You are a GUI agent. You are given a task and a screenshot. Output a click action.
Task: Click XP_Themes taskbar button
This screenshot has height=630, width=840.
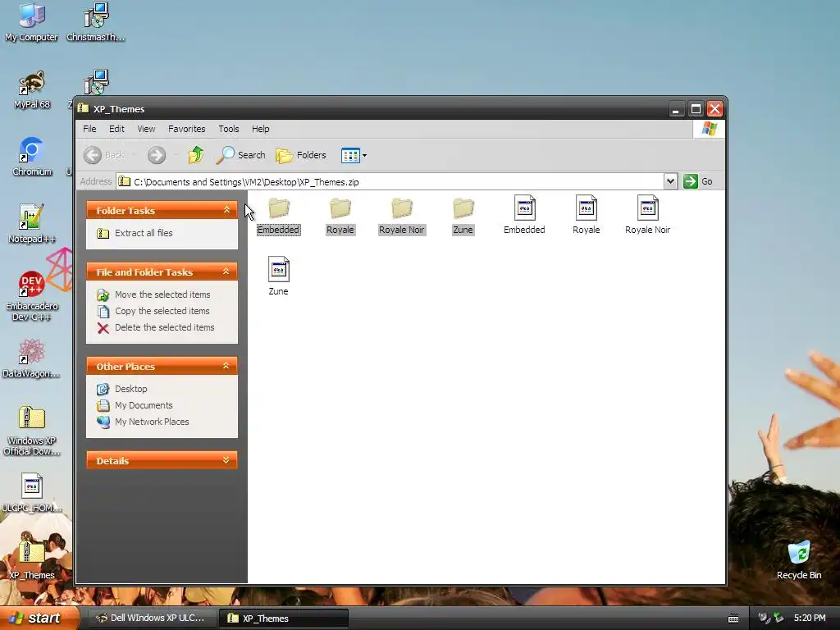[284, 619]
